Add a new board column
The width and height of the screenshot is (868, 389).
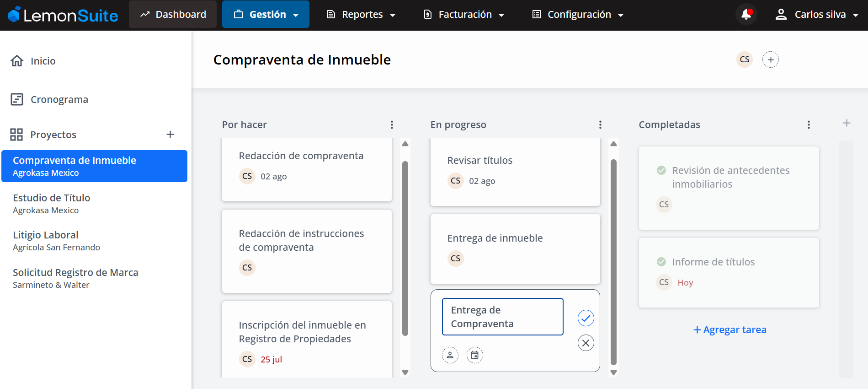click(847, 123)
